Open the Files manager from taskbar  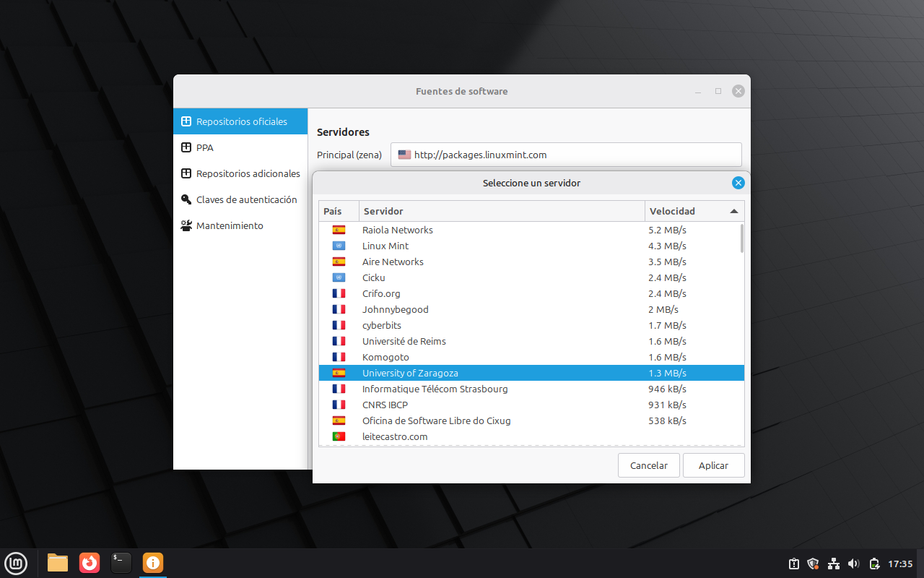click(58, 563)
